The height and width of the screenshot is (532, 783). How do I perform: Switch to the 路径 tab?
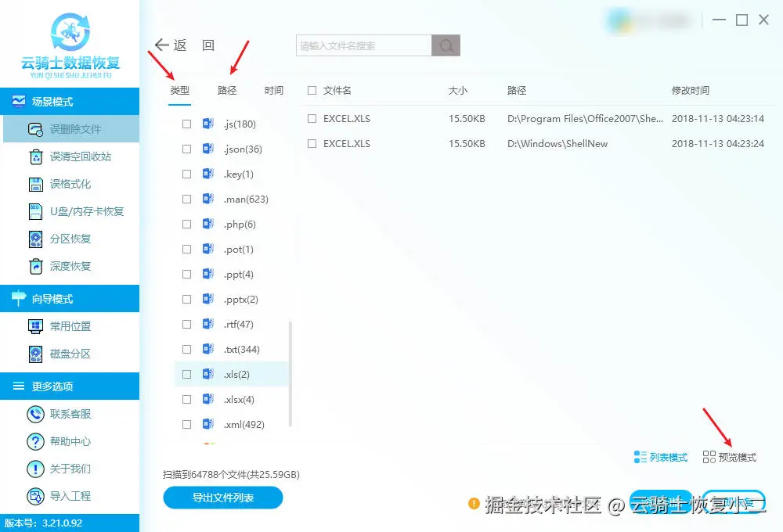tap(227, 90)
